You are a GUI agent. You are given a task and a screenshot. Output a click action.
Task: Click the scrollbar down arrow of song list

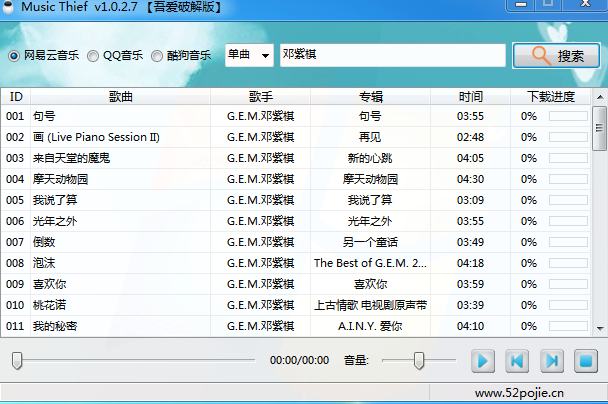coord(600,328)
